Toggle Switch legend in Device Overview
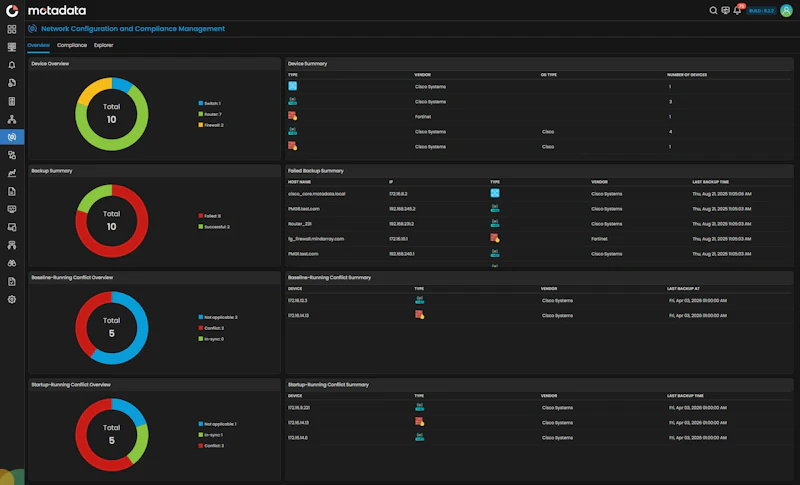This screenshot has width=800, height=485. (210, 103)
